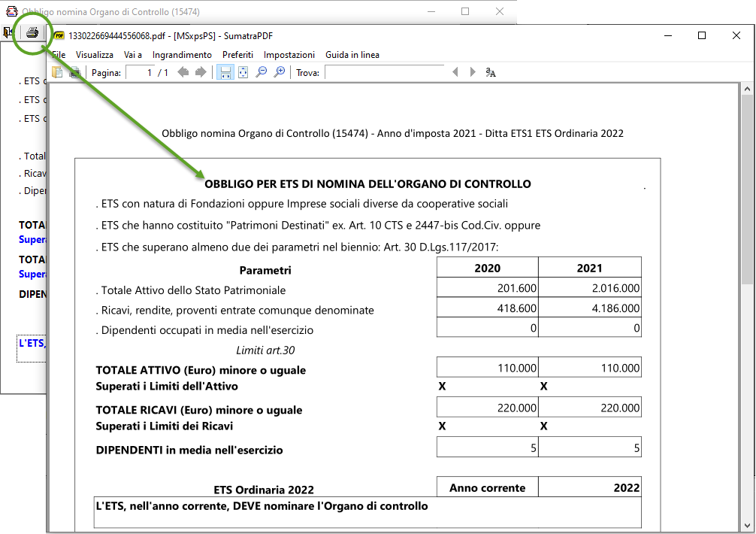756x534 pixels.
Task: Click "DIPENDENTI in media nell'esercizio" in the PDF
Action: (x=189, y=450)
